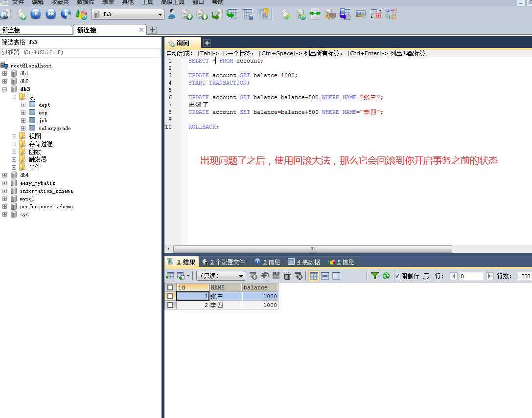Select the emp table in tree
Screen dimensions: 532x418
click(43, 112)
